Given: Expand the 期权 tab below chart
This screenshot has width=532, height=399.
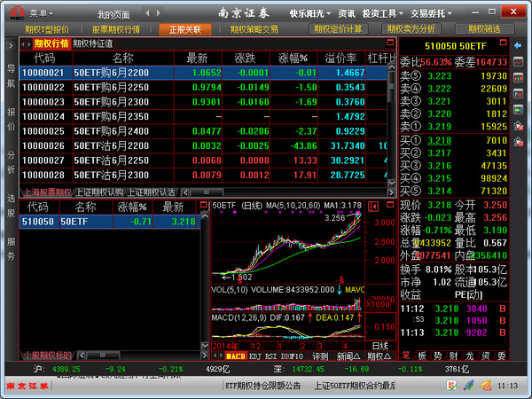Looking at the screenshot, I should 379,356.
